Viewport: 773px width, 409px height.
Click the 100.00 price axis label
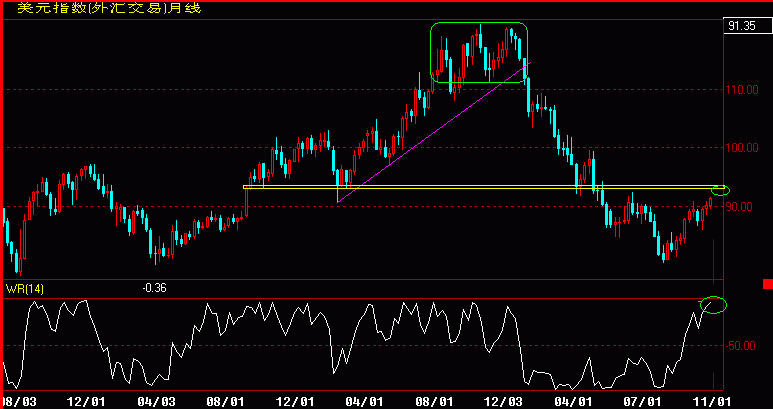(742, 148)
